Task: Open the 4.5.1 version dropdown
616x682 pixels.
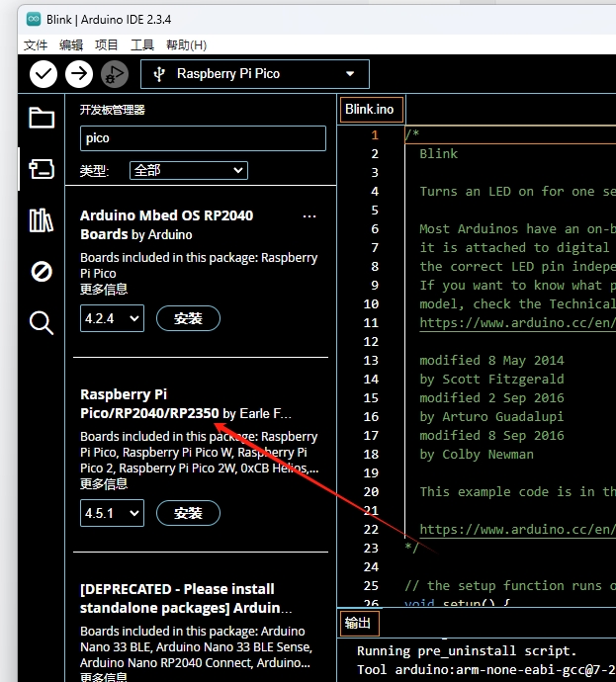Action: pos(113,513)
